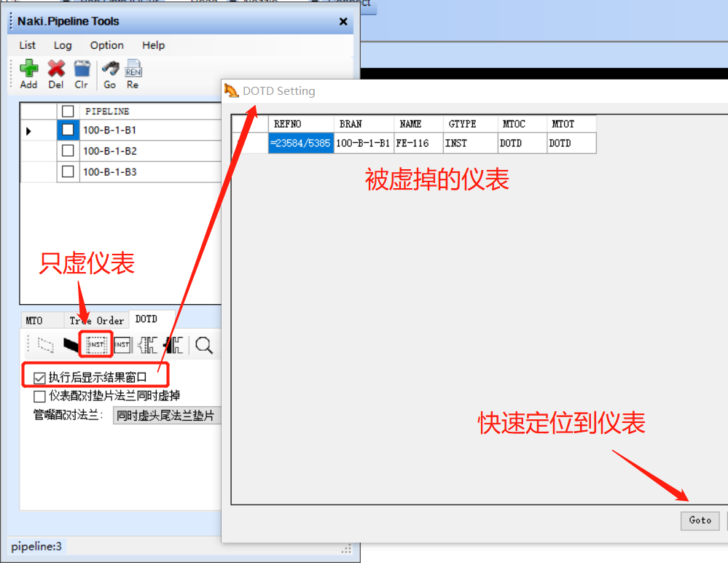Select the dashed INST instrument hide tool
The height and width of the screenshot is (563, 728).
pos(95,344)
